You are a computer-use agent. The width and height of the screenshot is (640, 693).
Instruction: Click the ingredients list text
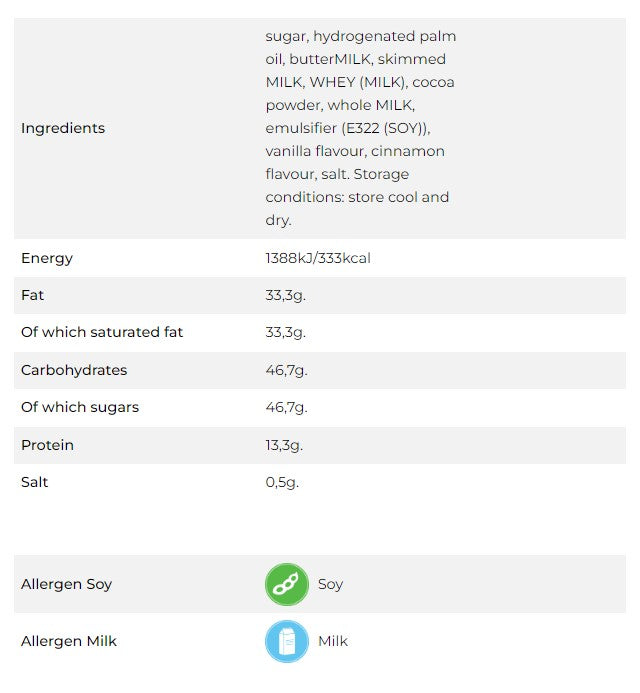pos(360,128)
